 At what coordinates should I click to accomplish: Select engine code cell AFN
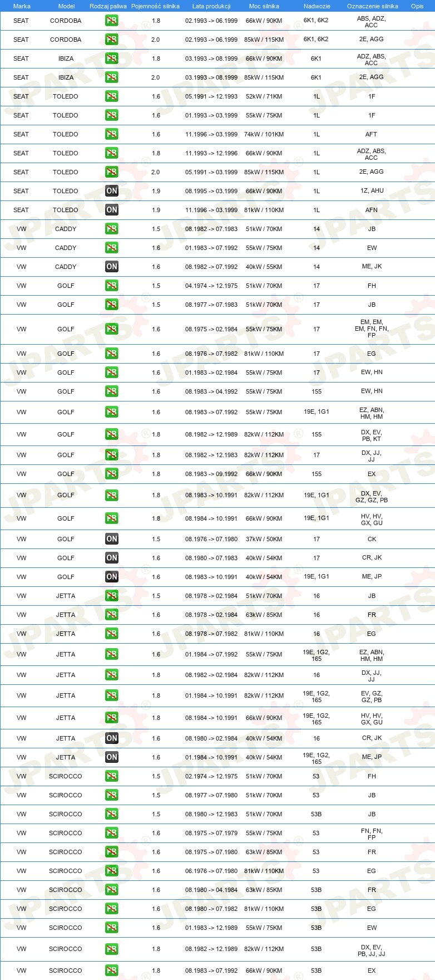tap(372, 210)
